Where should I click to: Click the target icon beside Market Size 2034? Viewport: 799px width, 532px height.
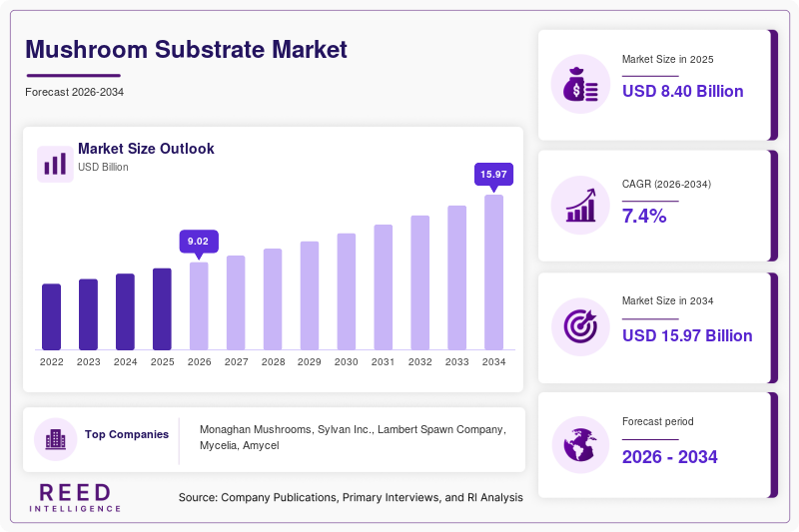[x=580, y=326]
